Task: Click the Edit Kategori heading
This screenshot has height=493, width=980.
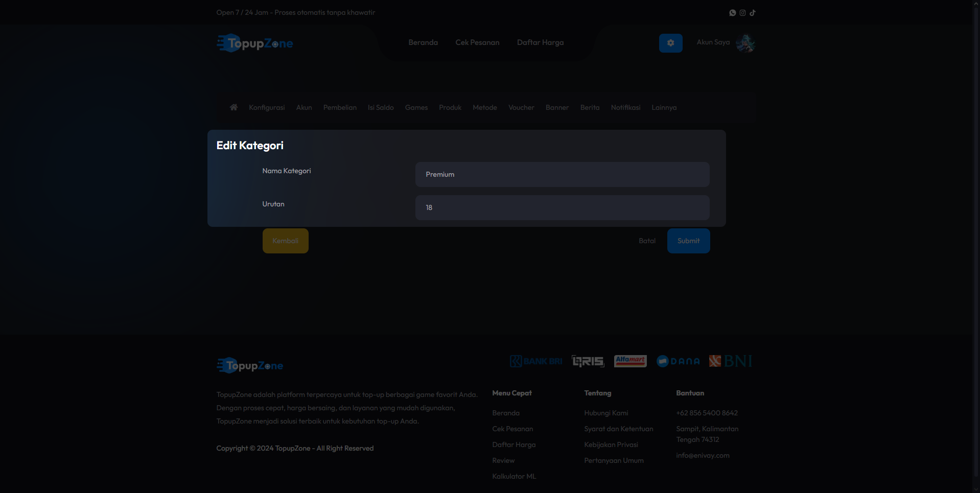Action: (250, 146)
